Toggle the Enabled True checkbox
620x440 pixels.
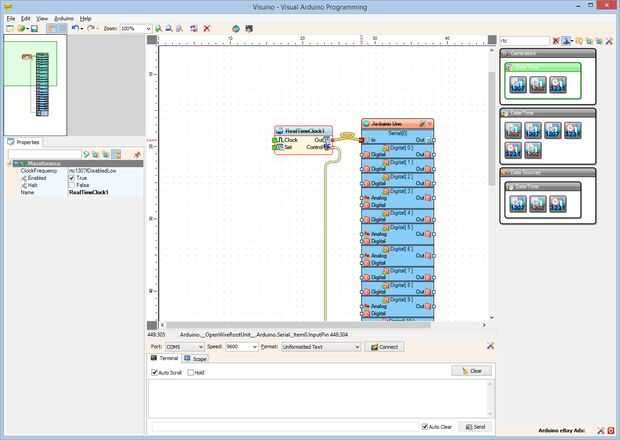(72, 178)
